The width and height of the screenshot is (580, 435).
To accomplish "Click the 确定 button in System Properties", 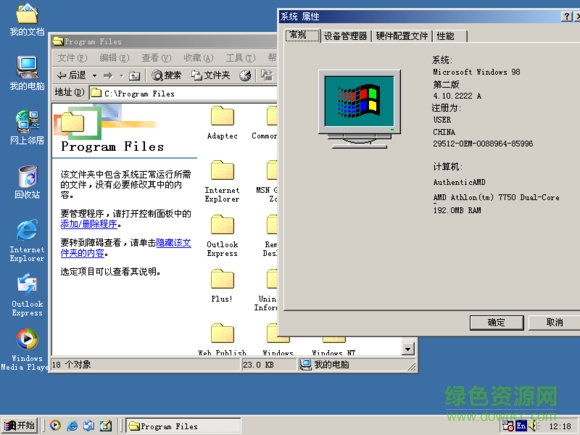I will [x=496, y=323].
